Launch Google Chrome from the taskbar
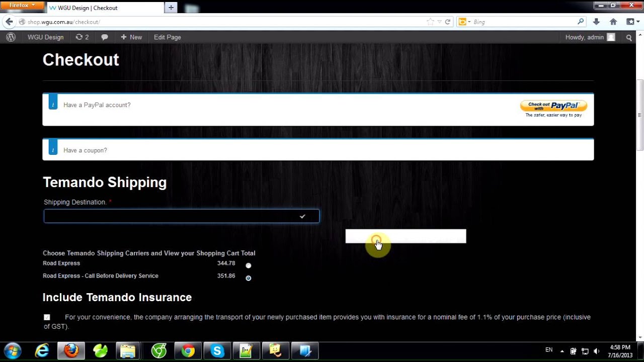Image resolution: width=644 pixels, height=362 pixels. point(188,350)
